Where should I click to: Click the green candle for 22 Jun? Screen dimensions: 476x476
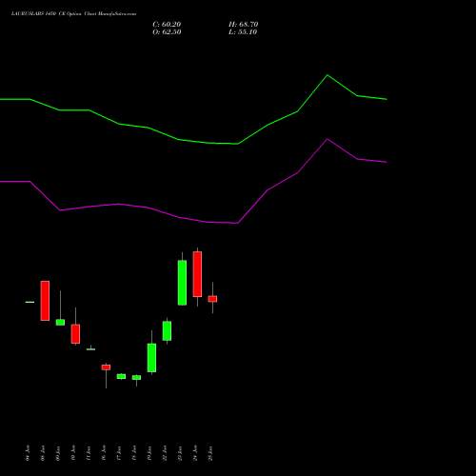tap(167, 331)
